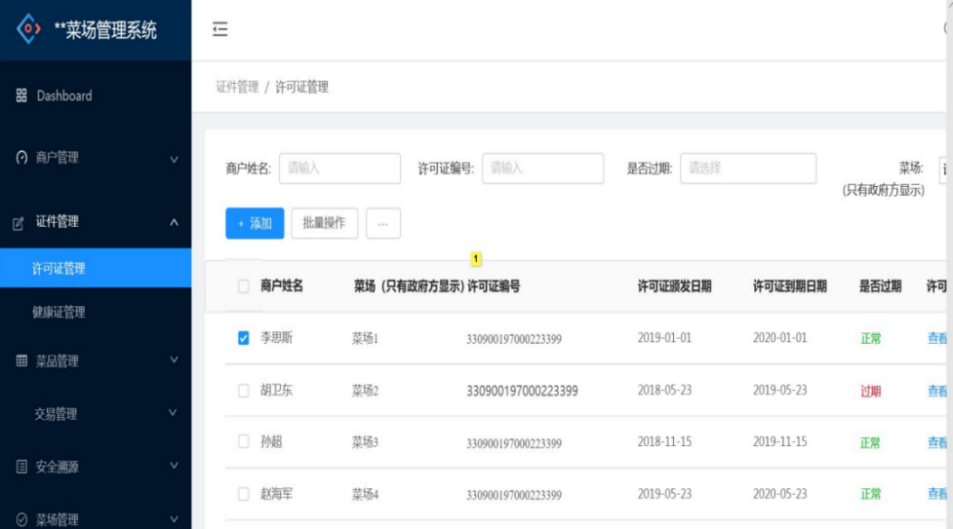This screenshot has height=529, width=953.
Task: Click 查看 link in 胡卫东 row
Action: coord(937,391)
